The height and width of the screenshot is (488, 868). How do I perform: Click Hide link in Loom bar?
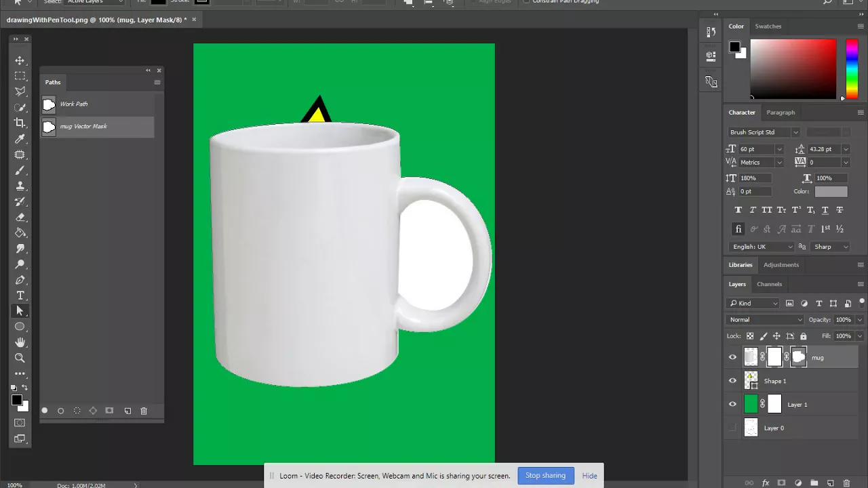pyautogui.click(x=589, y=476)
